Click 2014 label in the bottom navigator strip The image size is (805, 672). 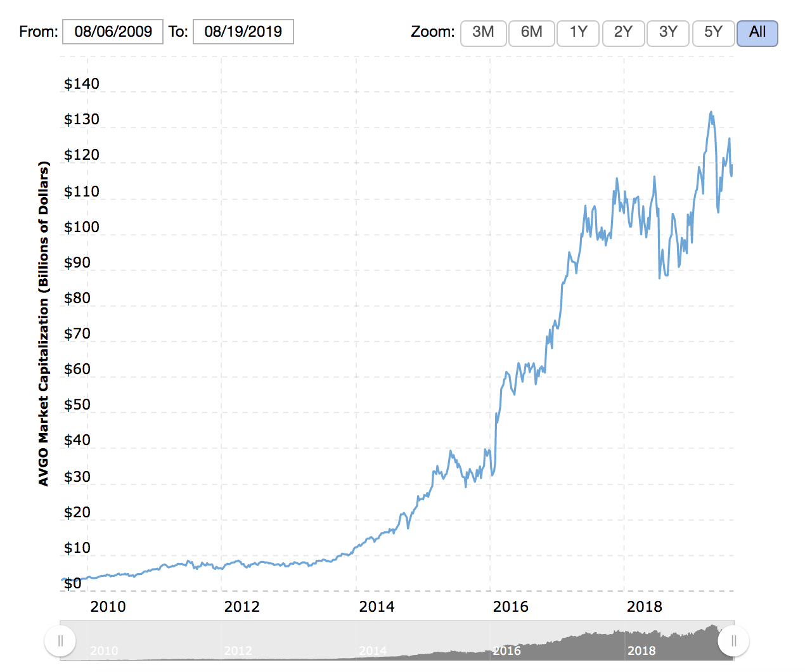coord(373,651)
